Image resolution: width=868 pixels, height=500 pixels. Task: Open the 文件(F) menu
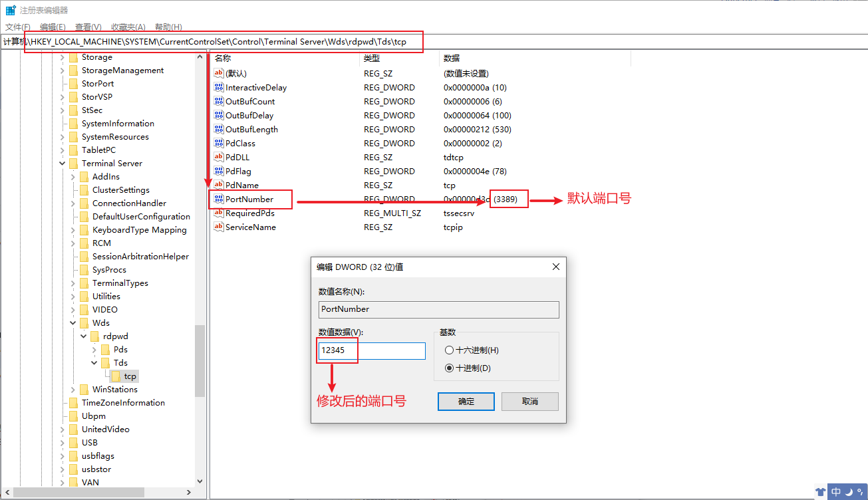pyautogui.click(x=18, y=27)
